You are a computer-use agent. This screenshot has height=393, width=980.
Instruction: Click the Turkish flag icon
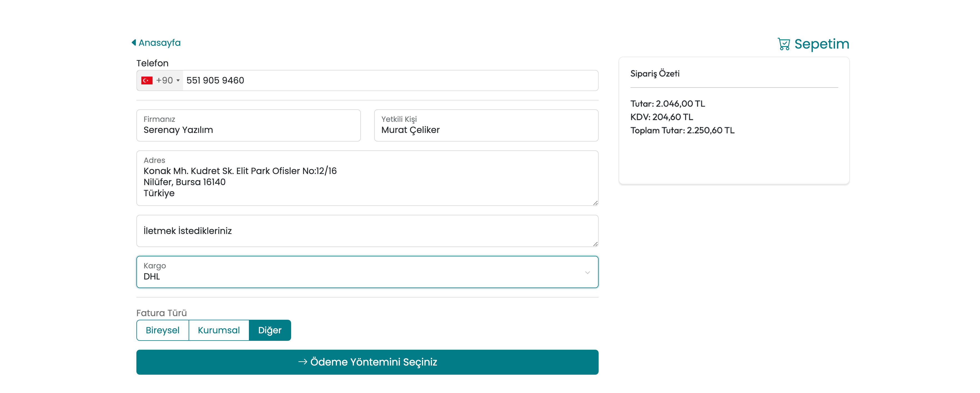click(x=147, y=80)
